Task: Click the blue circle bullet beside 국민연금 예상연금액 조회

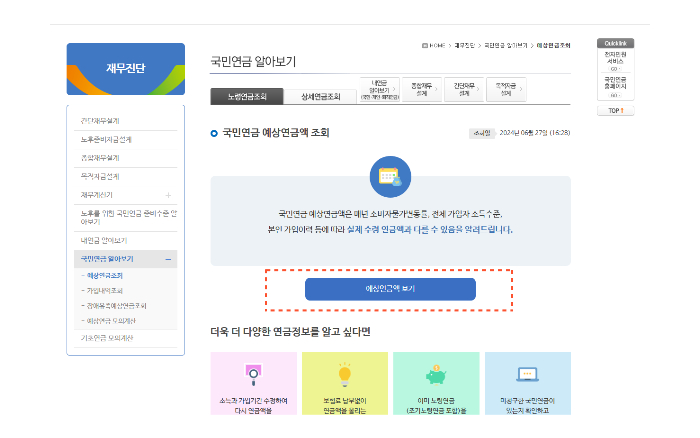Action: tap(214, 133)
